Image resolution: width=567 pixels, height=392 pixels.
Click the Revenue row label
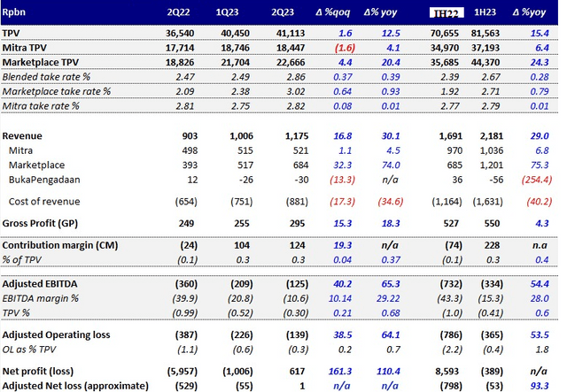pyautogui.click(x=25, y=136)
